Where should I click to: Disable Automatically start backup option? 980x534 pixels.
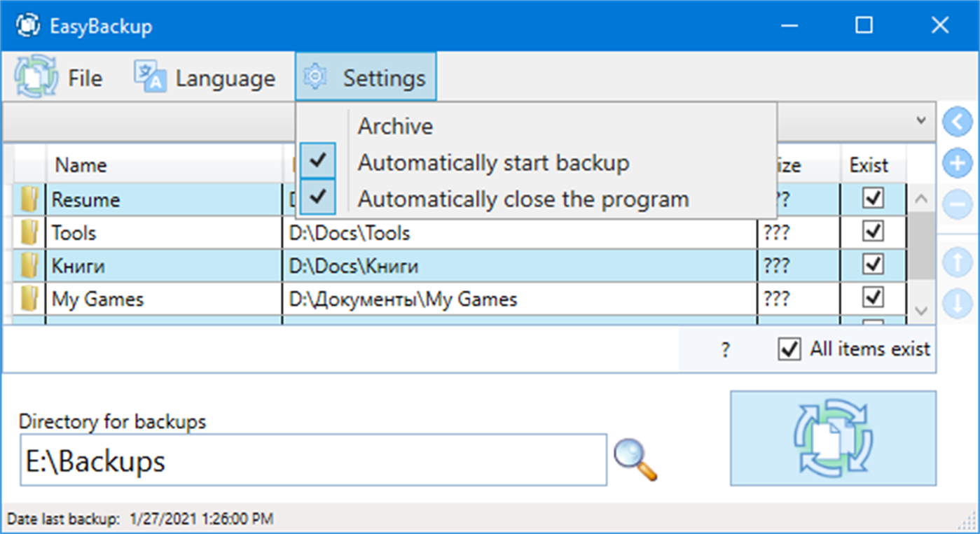click(493, 163)
